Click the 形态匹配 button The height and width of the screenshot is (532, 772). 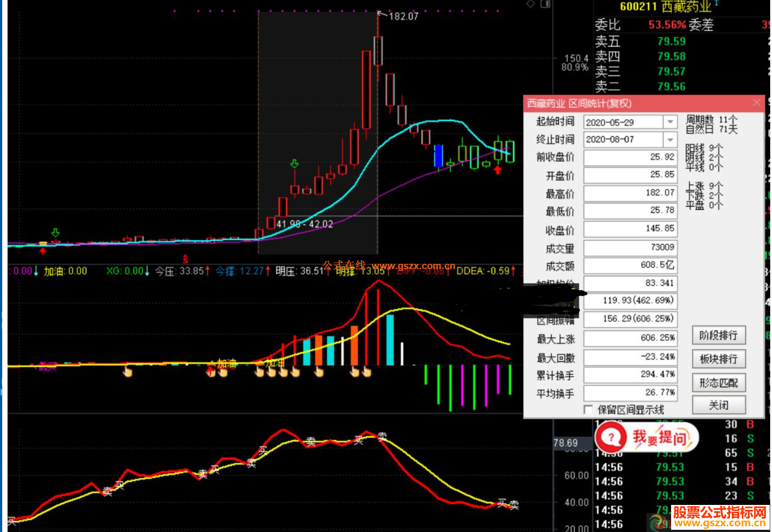click(719, 382)
